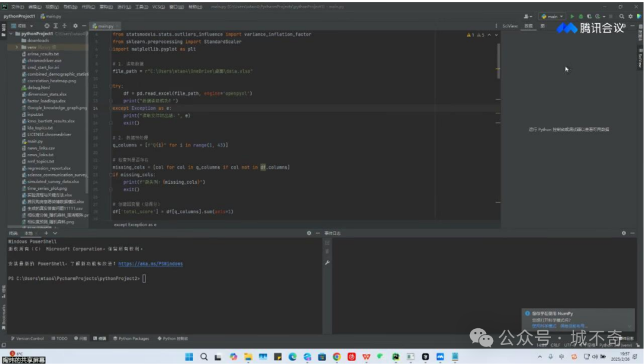Click in the terminal prompt input area
The width and height of the screenshot is (644, 364).
tap(144, 279)
